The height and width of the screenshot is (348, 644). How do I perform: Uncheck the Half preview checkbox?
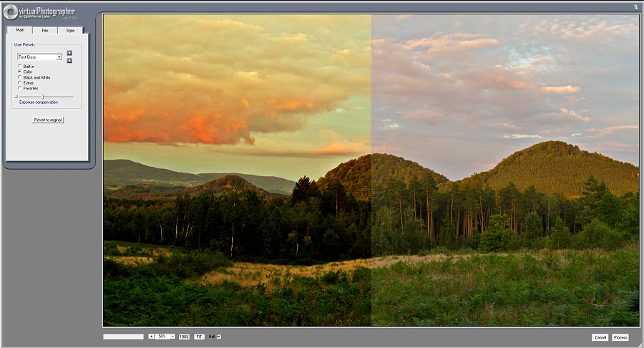(x=219, y=336)
